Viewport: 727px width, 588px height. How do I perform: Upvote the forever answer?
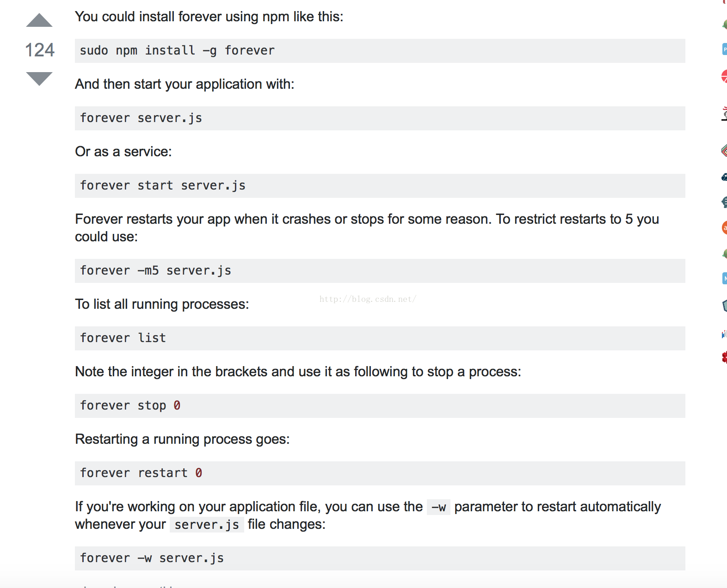39,20
